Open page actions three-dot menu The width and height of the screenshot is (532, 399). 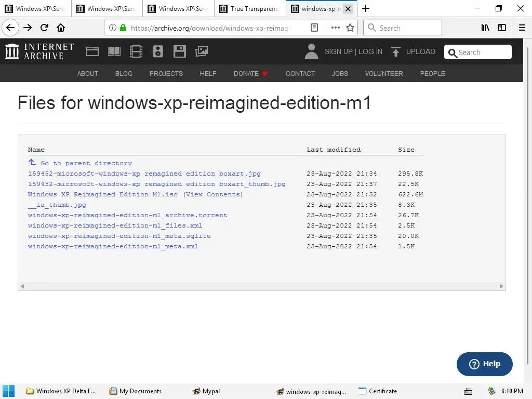pyautogui.click(x=335, y=28)
